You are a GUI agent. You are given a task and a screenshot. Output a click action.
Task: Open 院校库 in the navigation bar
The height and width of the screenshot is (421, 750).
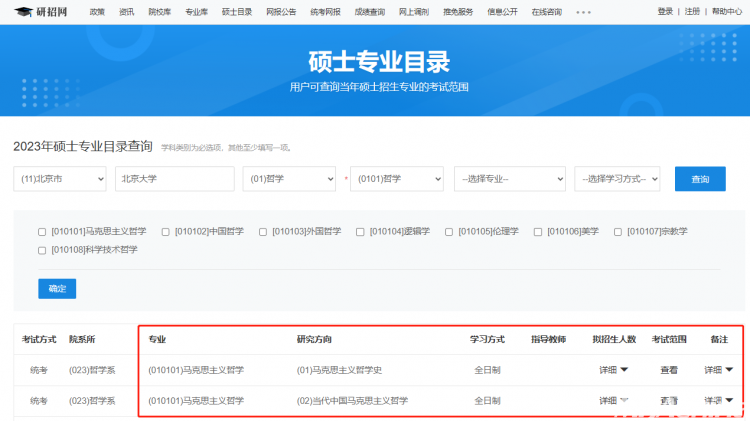(160, 11)
